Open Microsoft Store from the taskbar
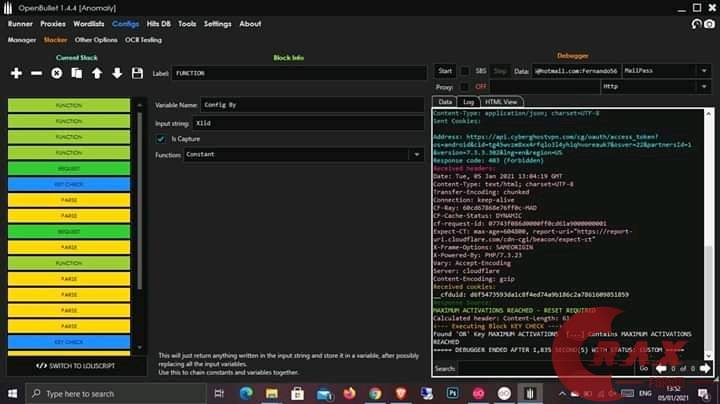Screen dimensions: 720x404 tap(297, 393)
